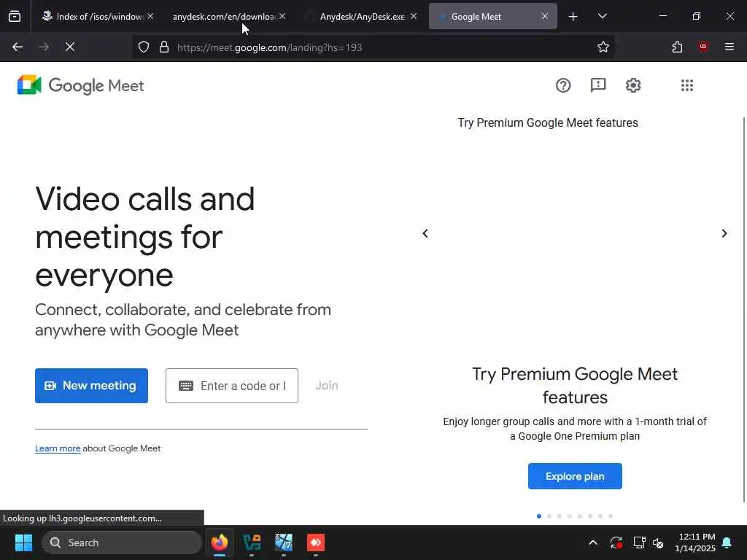Image resolution: width=747 pixels, height=560 pixels.
Task: Click the Google Meet logo
Action: pos(80,86)
